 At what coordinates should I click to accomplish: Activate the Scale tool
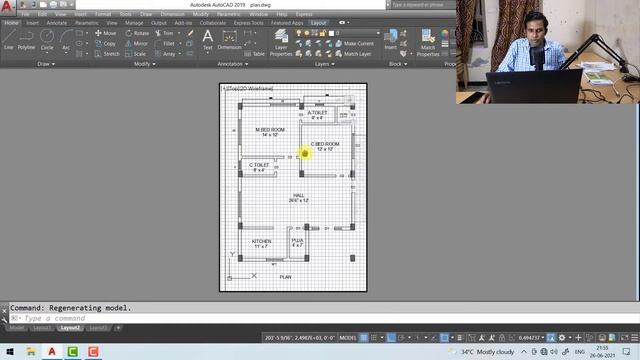(136, 54)
